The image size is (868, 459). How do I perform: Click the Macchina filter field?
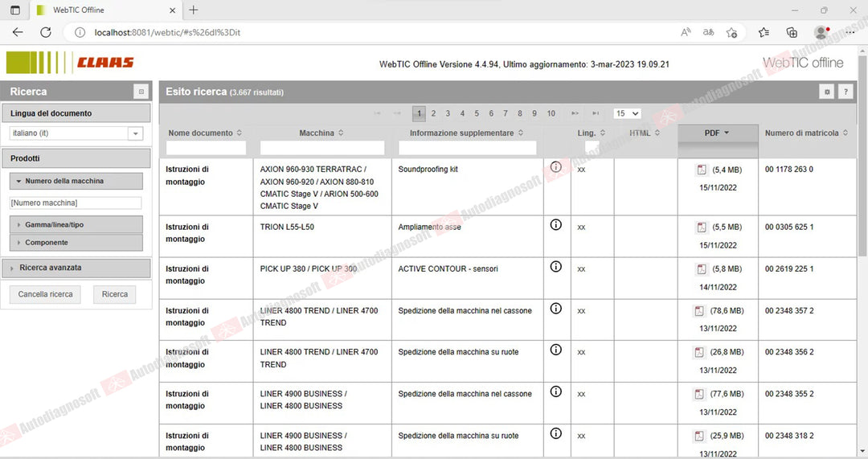(x=322, y=148)
